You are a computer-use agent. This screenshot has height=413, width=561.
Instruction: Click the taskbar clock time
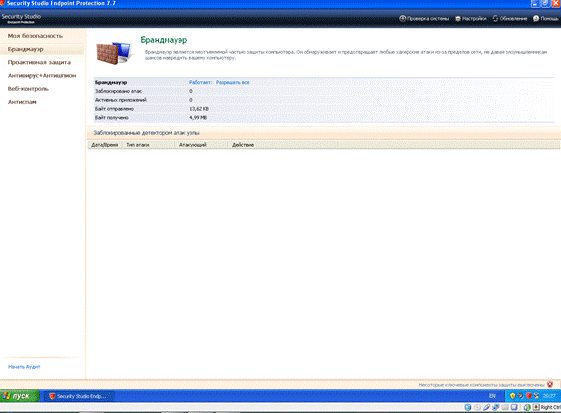tap(549, 396)
